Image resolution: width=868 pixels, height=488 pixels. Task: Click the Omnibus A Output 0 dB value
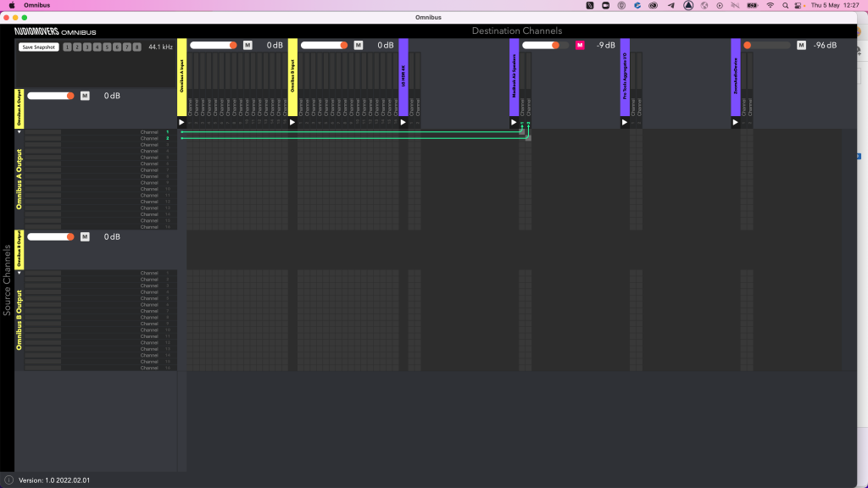pyautogui.click(x=112, y=96)
